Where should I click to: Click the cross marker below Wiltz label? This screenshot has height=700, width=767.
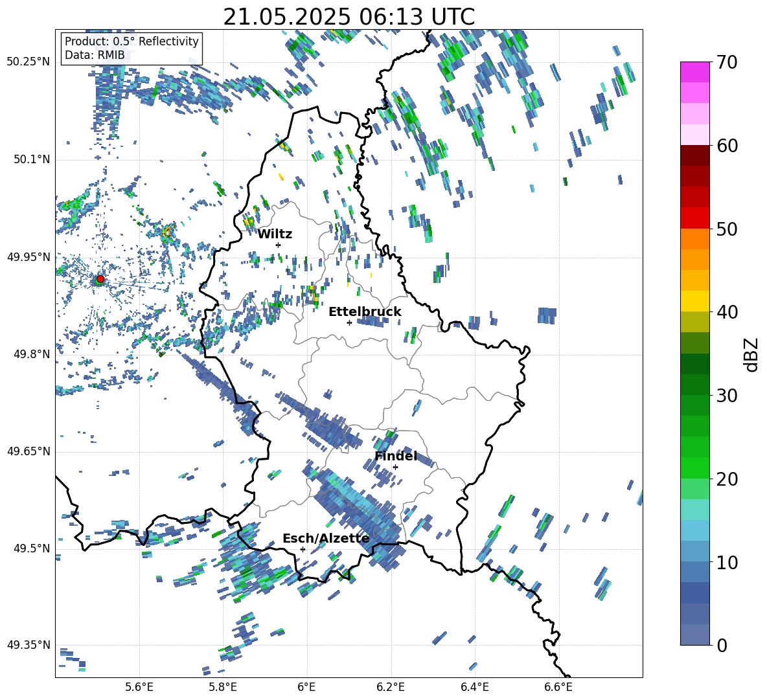279,245
